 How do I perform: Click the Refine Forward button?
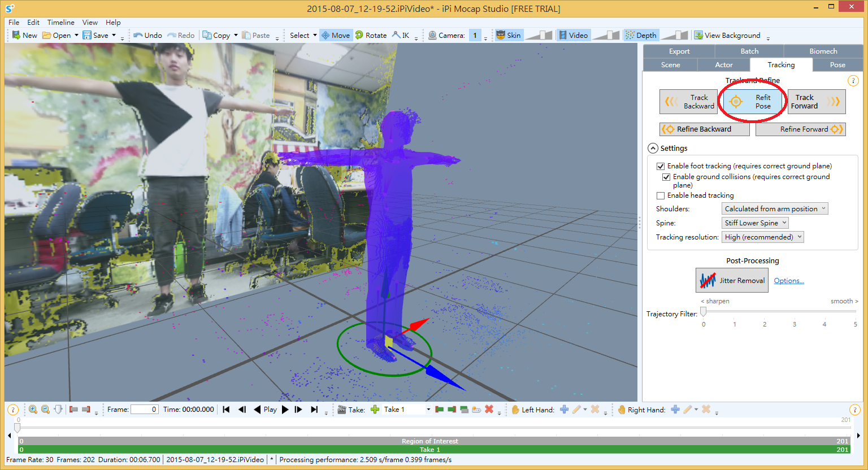pos(800,129)
